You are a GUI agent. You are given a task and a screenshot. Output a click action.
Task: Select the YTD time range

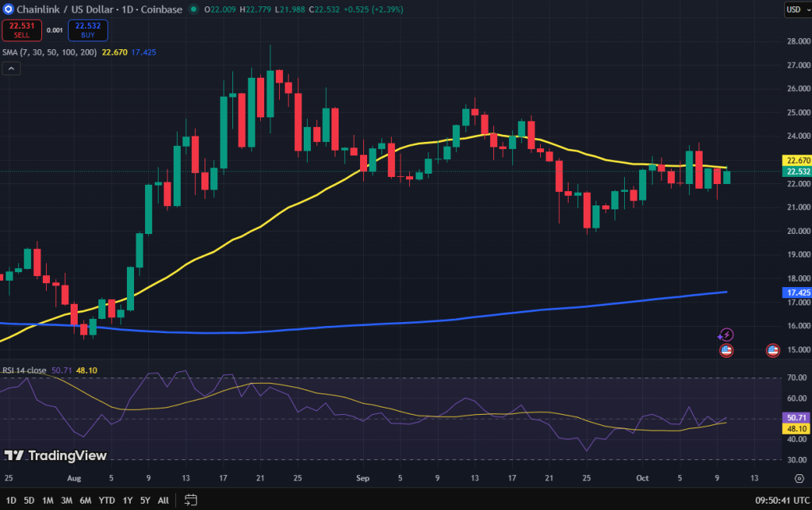[x=107, y=500]
